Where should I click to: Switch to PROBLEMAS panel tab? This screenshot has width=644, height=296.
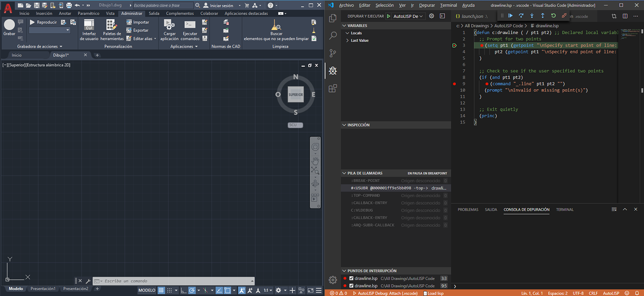coord(468,210)
